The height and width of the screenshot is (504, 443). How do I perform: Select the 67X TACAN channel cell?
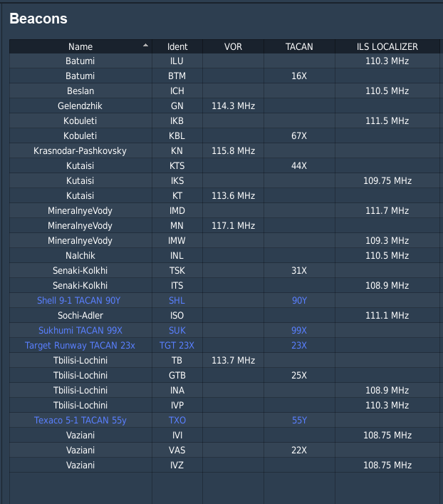pos(299,136)
